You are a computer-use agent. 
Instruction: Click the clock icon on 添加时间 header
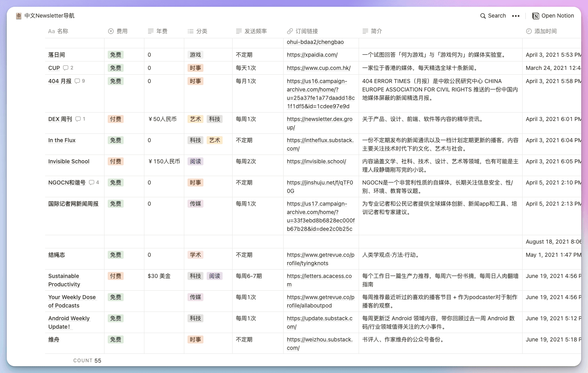pyautogui.click(x=529, y=31)
